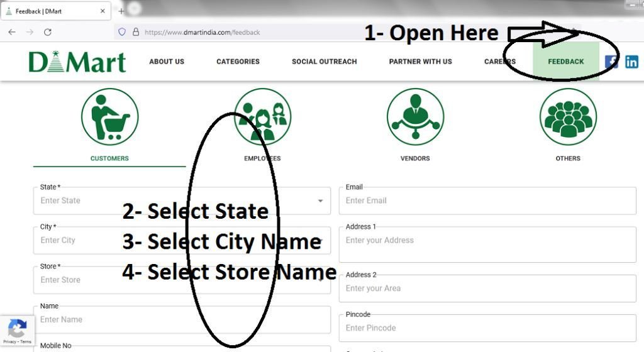Expand the State dropdown arrow
This screenshot has width=644, height=352.
[x=320, y=201]
